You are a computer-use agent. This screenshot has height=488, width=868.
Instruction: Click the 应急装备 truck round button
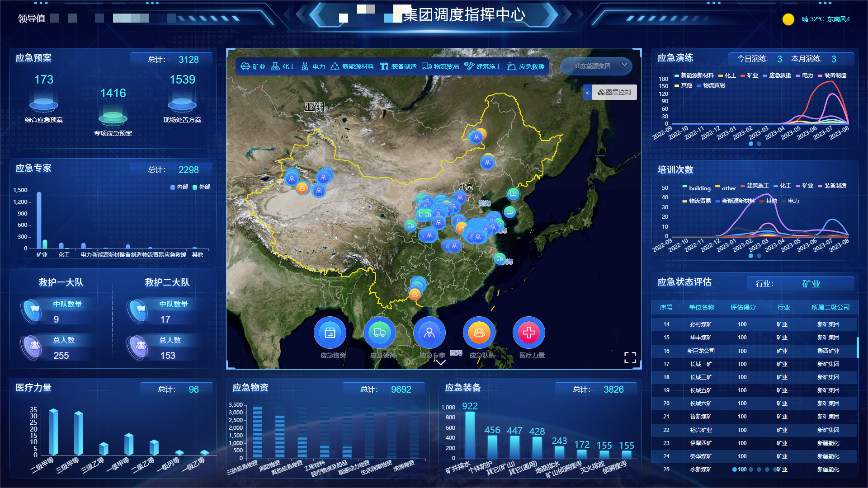(380, 333)
